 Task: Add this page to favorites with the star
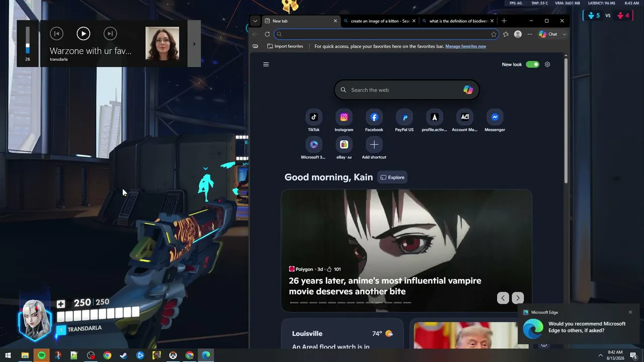coord(494,34)
